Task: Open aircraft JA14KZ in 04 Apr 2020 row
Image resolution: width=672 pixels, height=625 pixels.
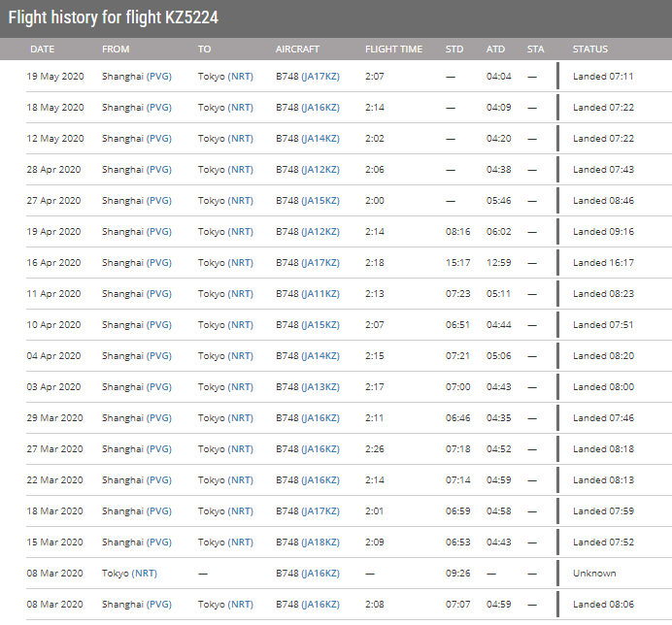Action: coord(320,356)
